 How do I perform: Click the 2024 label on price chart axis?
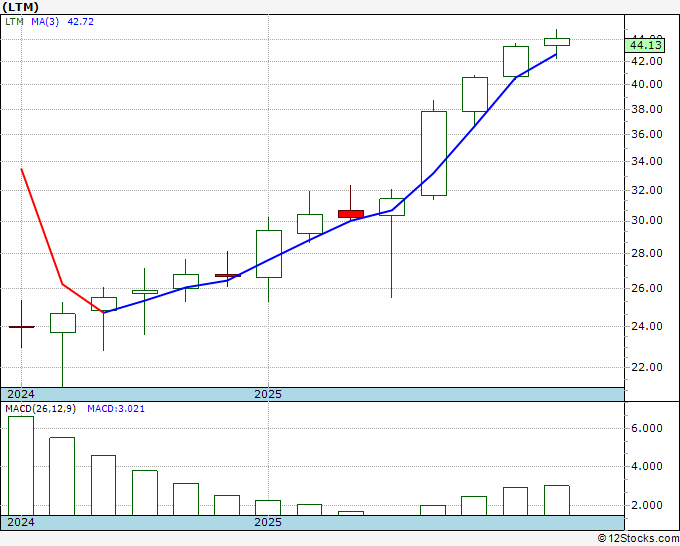point(21,394)
